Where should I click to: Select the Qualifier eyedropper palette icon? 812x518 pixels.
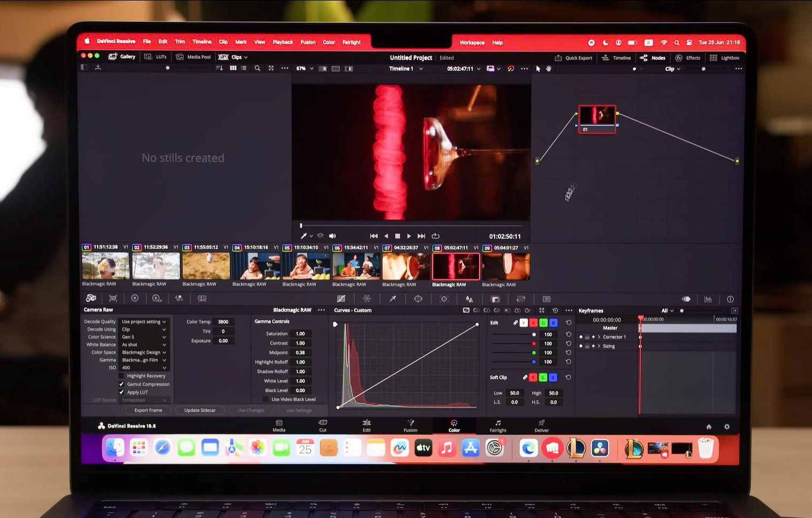393,299
